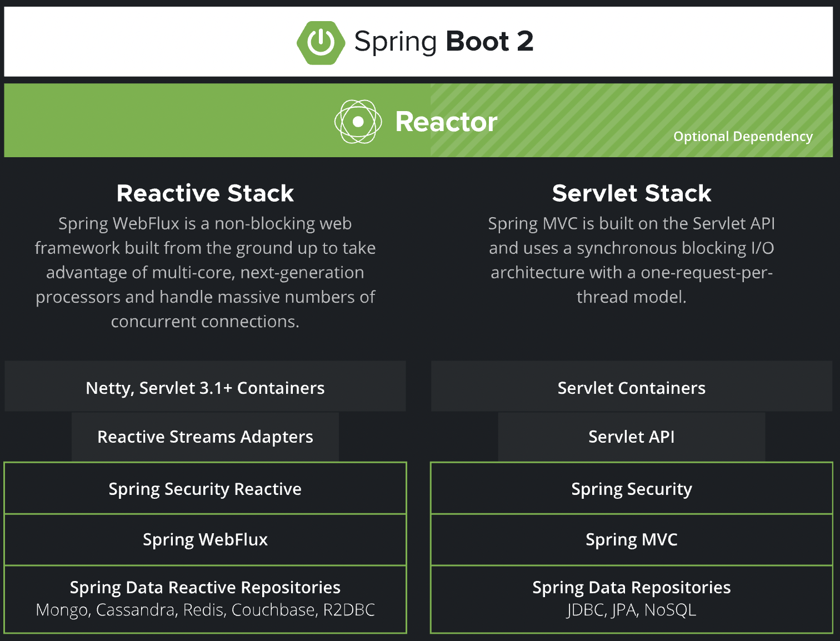Open Spring Data Reactive Repositories
Screen dimensions: 840x641
point(204,599)
